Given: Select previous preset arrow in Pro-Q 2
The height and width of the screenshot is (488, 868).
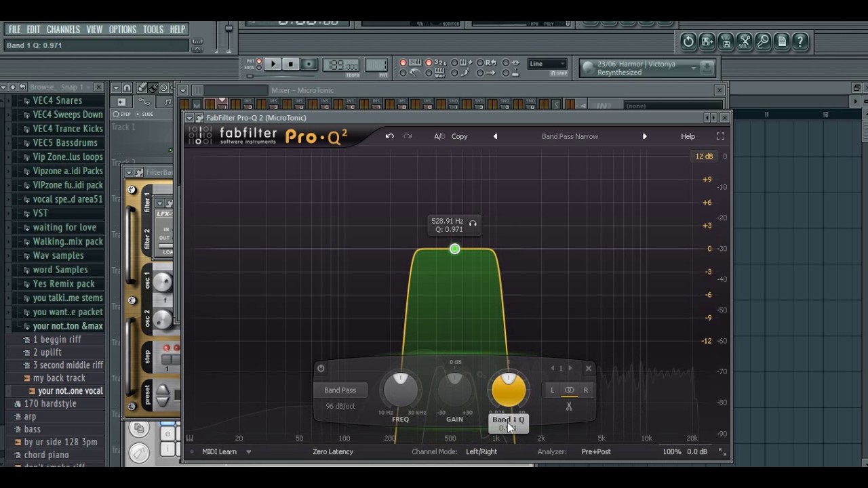Looking at the screenshot, I should (495, 136).
